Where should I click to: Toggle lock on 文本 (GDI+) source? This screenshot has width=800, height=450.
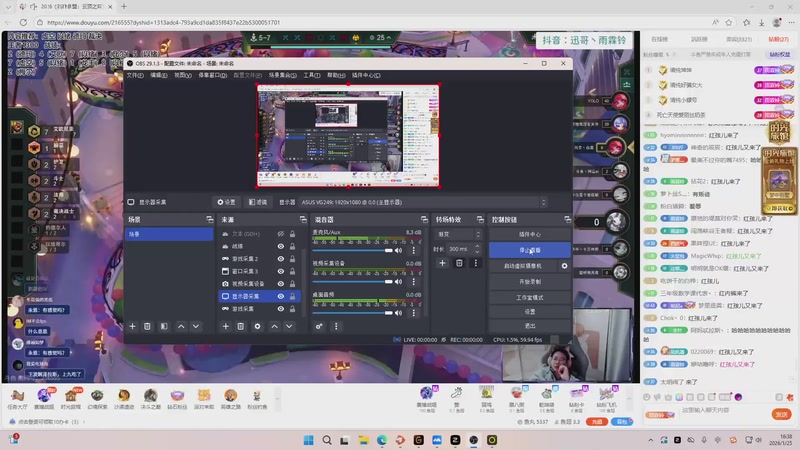pyautogui.click(x=292, y=234)
